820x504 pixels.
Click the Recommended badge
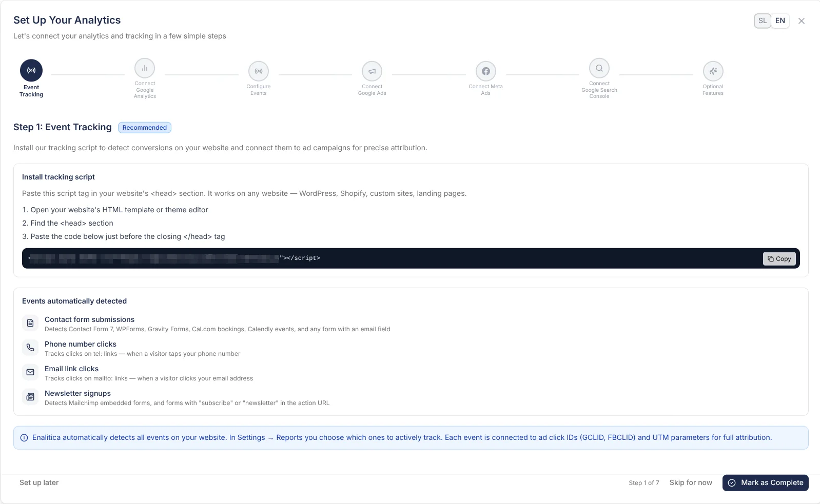[145, 128]
